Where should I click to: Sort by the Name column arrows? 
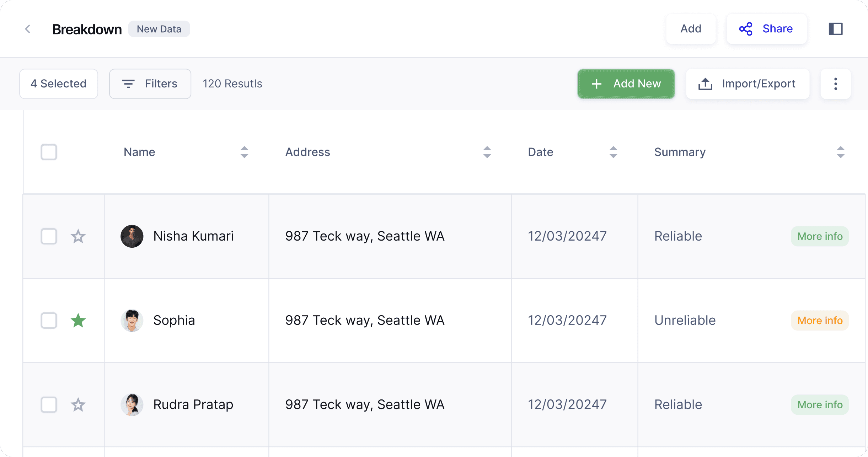pos(244,152)
